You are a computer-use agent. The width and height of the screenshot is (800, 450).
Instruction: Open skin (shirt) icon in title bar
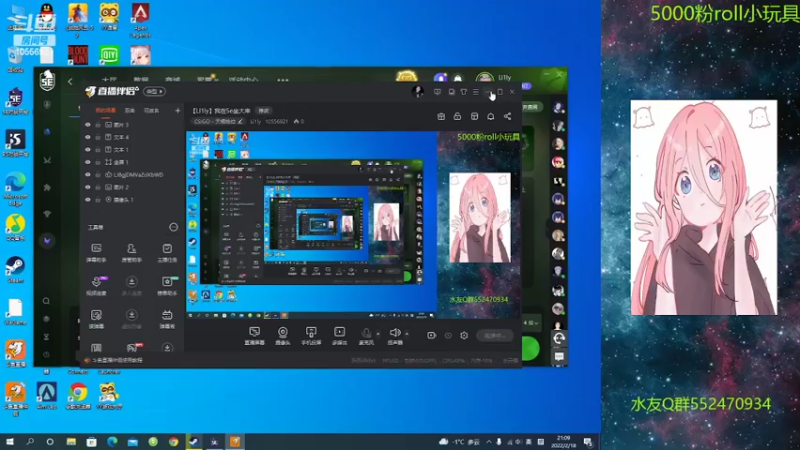pos(463,92)
